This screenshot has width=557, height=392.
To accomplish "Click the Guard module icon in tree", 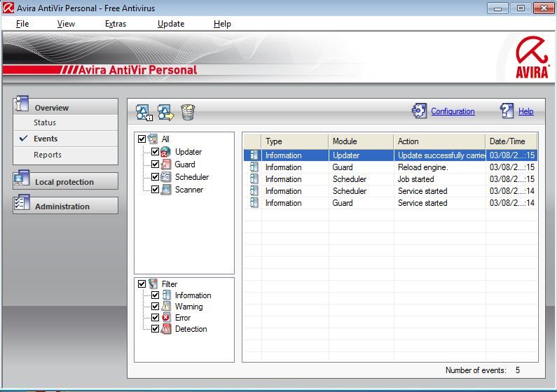I will pyautogui.click(x=166, y=164).
